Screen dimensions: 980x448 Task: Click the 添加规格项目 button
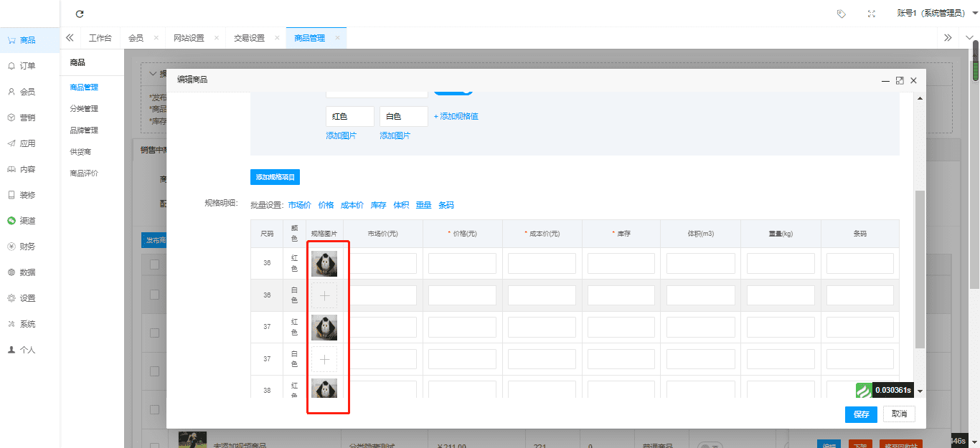[275, 177]
